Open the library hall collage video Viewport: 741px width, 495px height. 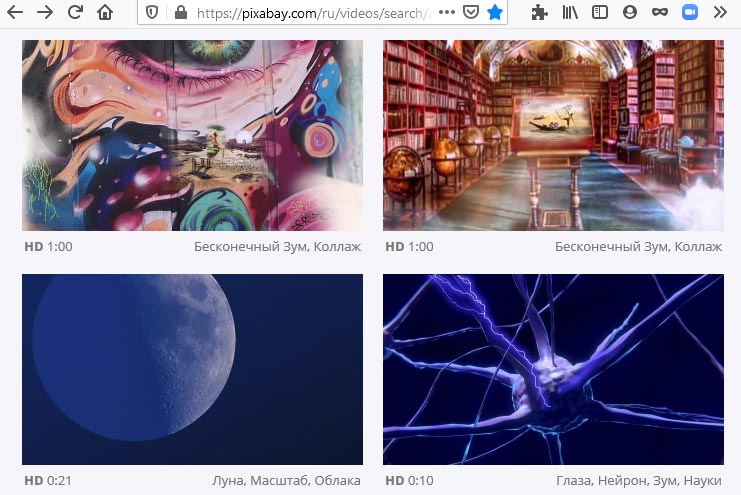(553, 135)
